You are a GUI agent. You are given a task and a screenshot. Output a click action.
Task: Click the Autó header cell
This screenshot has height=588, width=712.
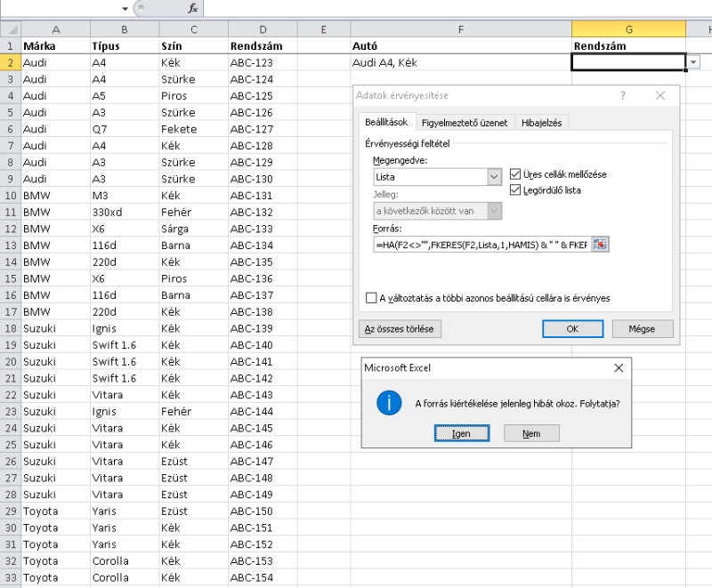pos(461,46)
